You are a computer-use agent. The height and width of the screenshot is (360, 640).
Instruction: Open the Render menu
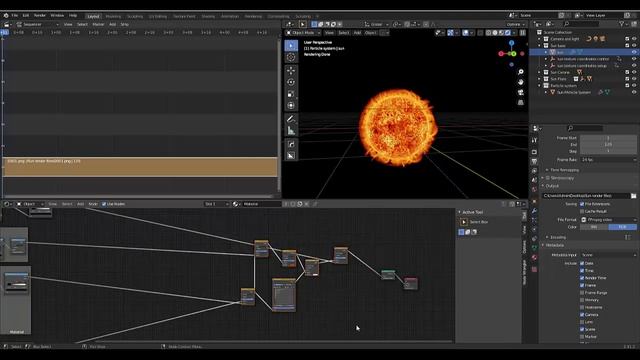40,16
